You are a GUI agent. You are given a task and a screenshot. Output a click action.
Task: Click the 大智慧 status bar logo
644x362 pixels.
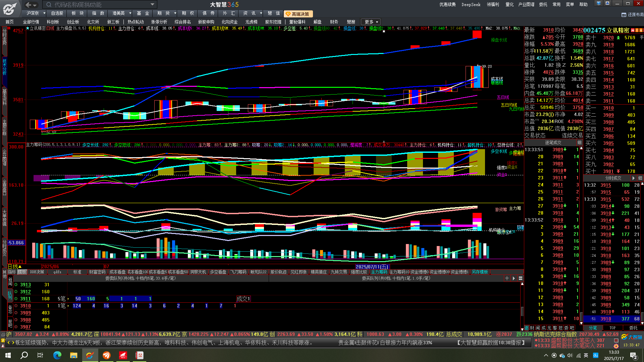(632, 337)
